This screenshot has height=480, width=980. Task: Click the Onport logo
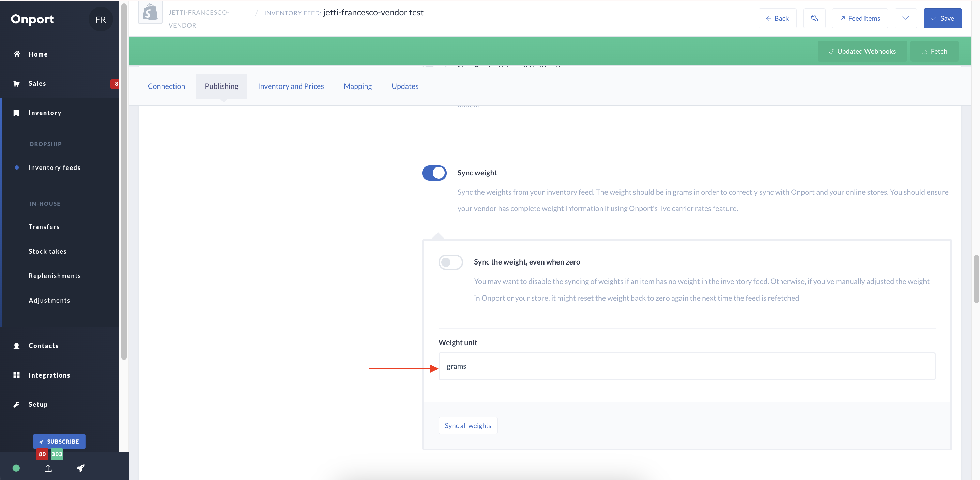click(32, 19)
